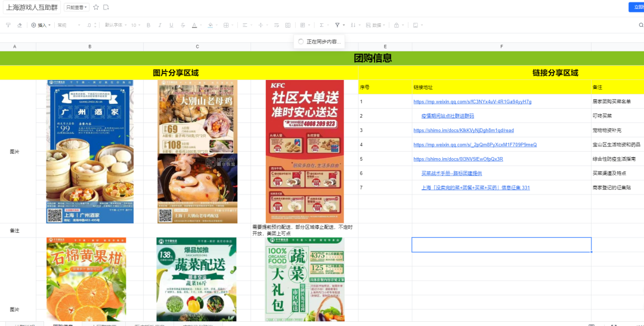
Task: Open the 插入 insert menu
Action: point(41,25)
